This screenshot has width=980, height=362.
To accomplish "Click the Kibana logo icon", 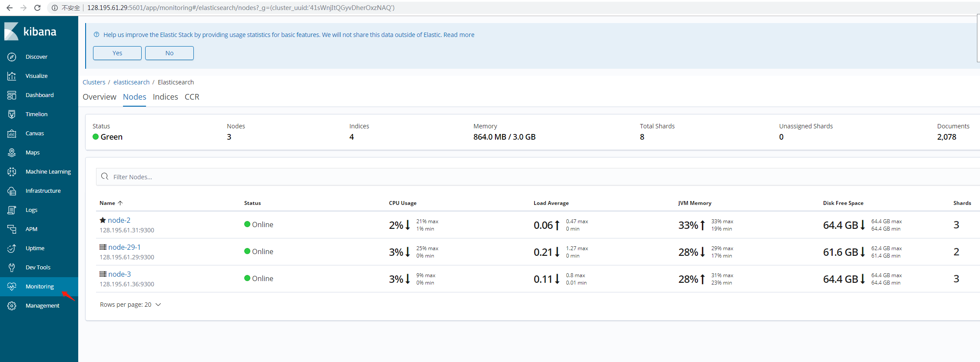I will coord(11,31).
